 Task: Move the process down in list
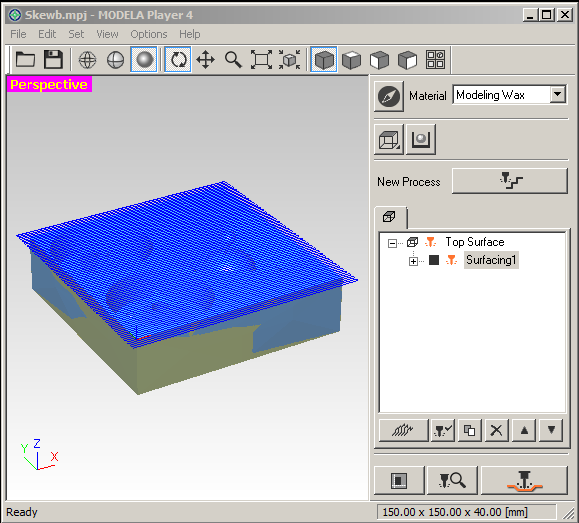pos(551,430)
